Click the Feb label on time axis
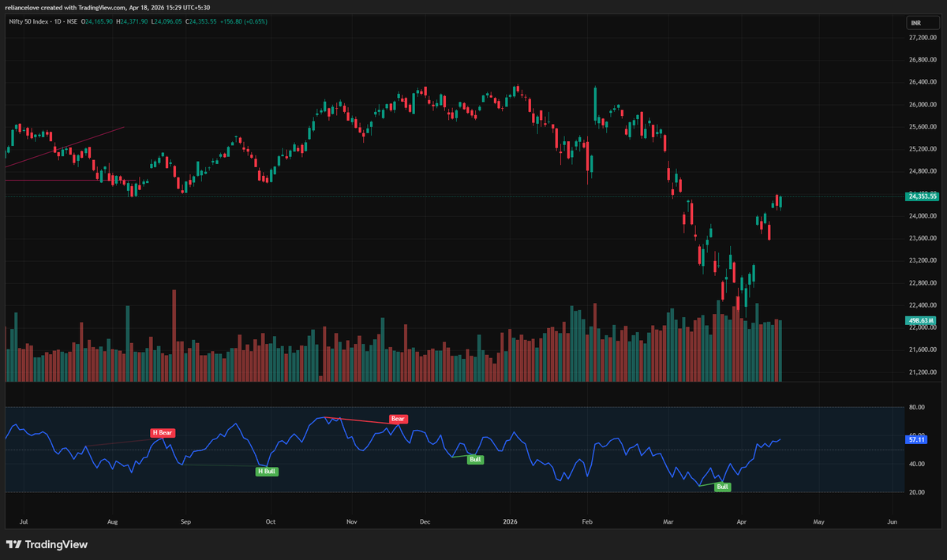Screen dimensions: 947x560 pyautogui.click(x=586, y=521)
